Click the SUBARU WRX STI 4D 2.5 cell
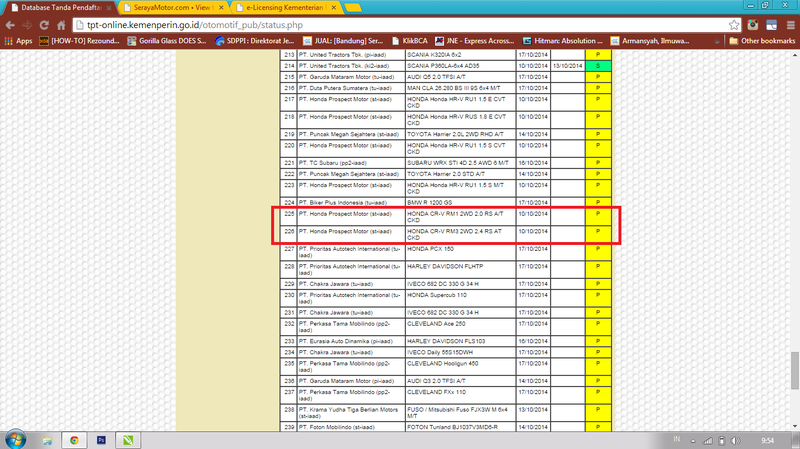This screenshot has width=800, height=449. [460, 163]
